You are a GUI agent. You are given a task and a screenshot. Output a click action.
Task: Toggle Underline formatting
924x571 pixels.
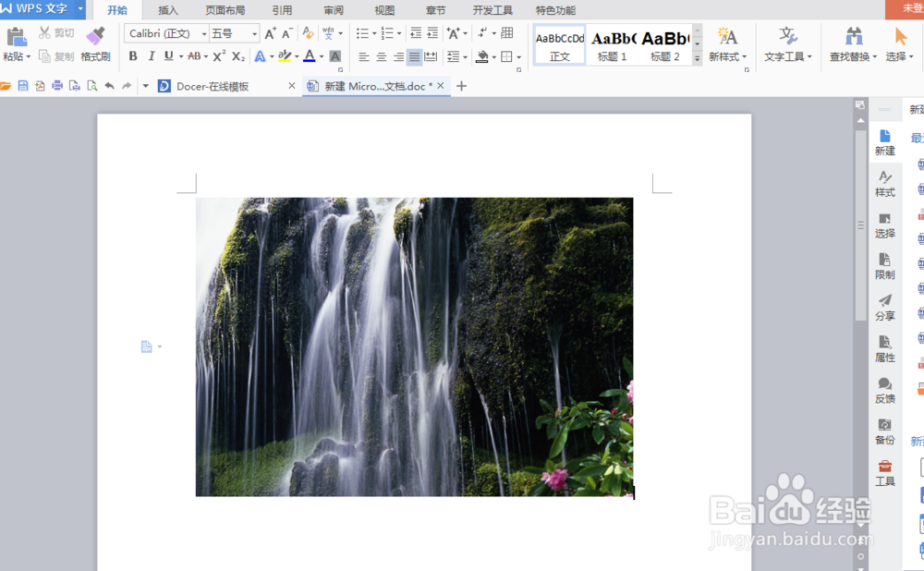[x=168, y=56]
